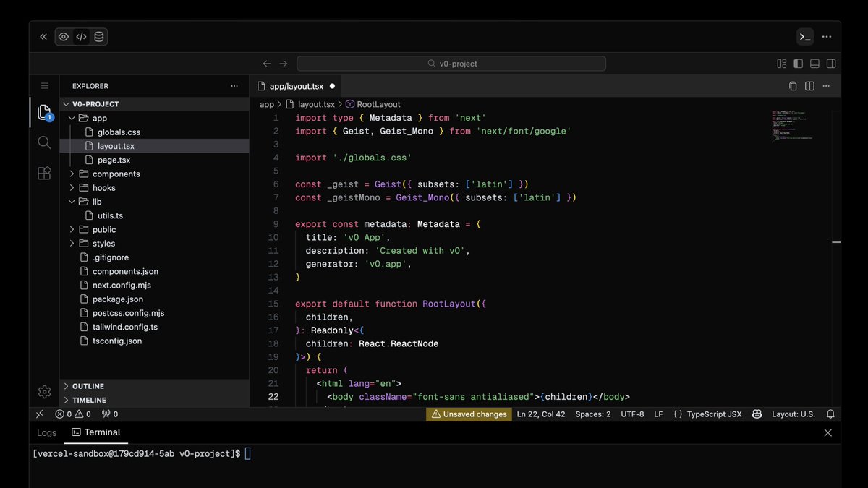Image resolution: width=868 pixels, height=488 pixels.
Task: Open Customize Layout icon
Action: click(782, 64)
